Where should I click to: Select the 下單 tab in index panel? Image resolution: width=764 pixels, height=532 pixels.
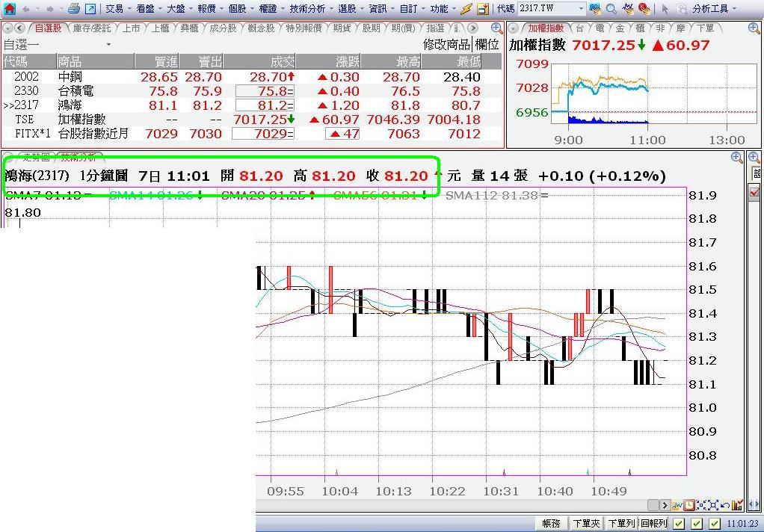705,28
